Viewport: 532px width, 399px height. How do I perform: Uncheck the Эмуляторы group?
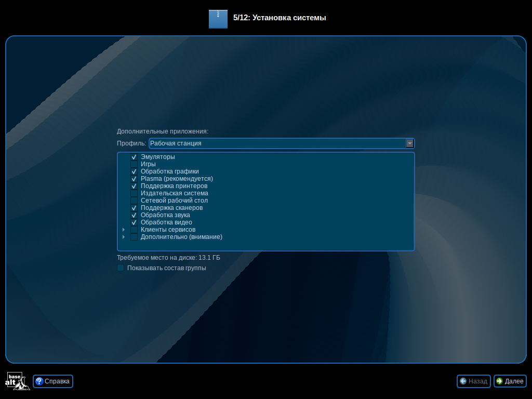(134, 156)
